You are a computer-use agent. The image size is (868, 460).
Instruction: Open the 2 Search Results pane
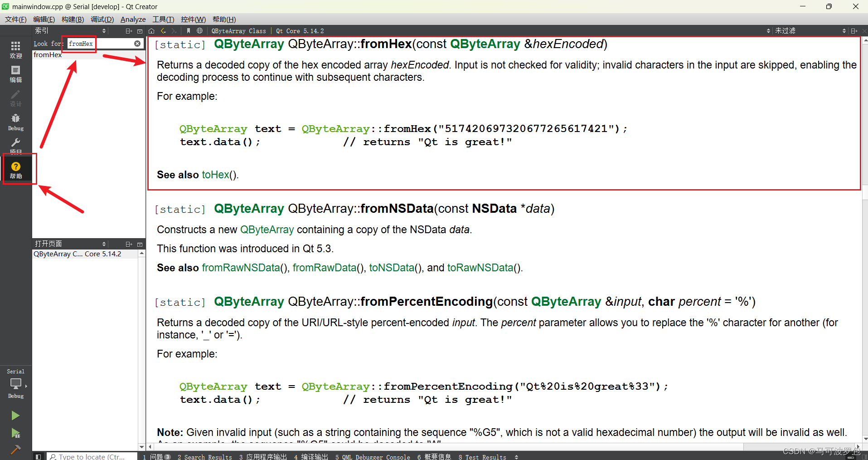point(204,456)
